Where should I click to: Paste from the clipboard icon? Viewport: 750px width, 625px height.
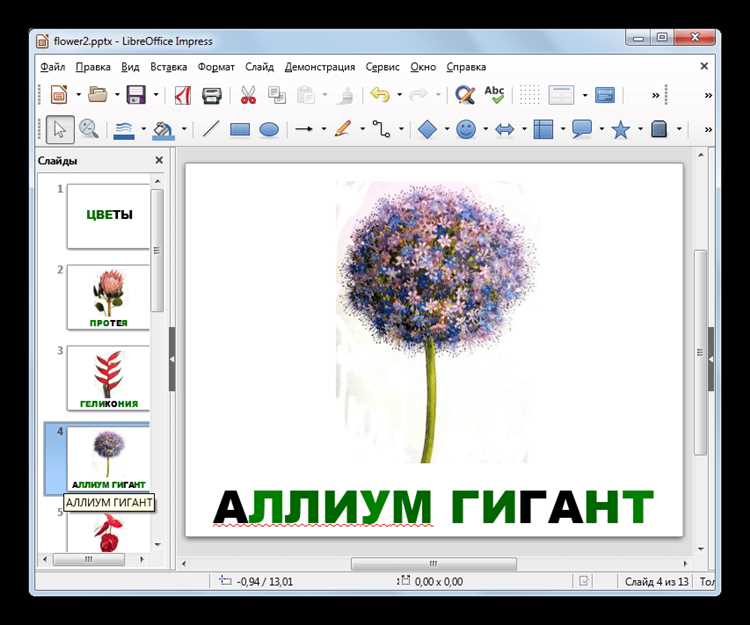pyautogui.click(x=306, y=95)
